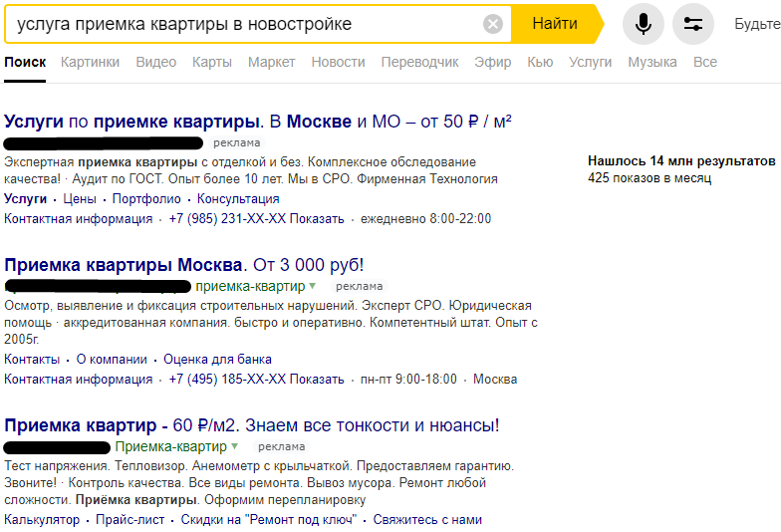This screenshot has height=532, width=781.
Task: Open Свяжитесь с нами sitelink
Action: pos(427,520)
